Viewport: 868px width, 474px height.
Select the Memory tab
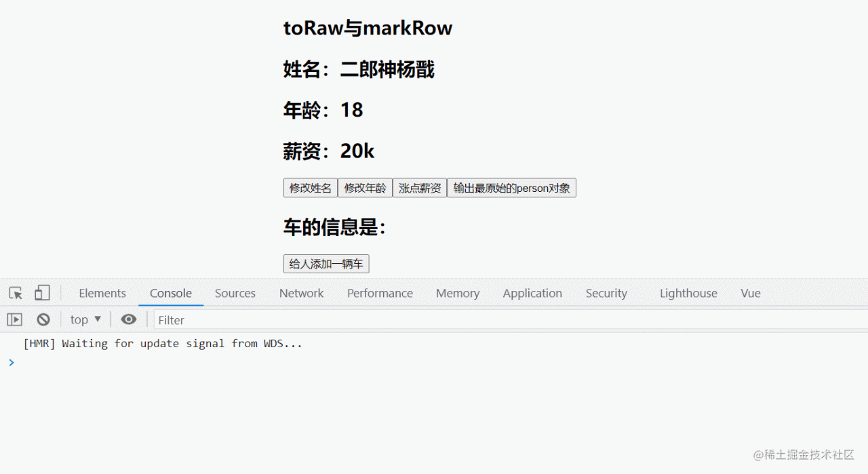pyautogui.click(x=457, y=293)
